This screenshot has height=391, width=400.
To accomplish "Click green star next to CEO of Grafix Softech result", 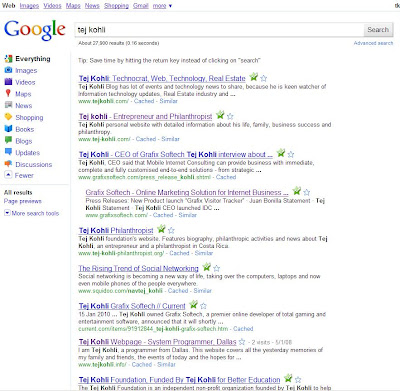I will [281, 153].
